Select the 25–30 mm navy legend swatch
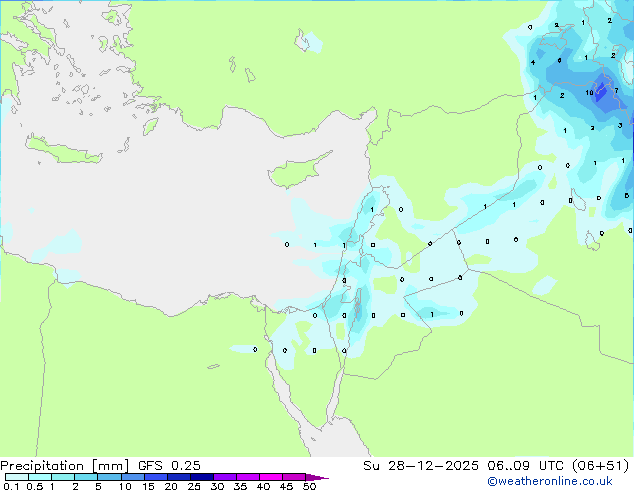This screenshot has height=490, width=634. 202,477
